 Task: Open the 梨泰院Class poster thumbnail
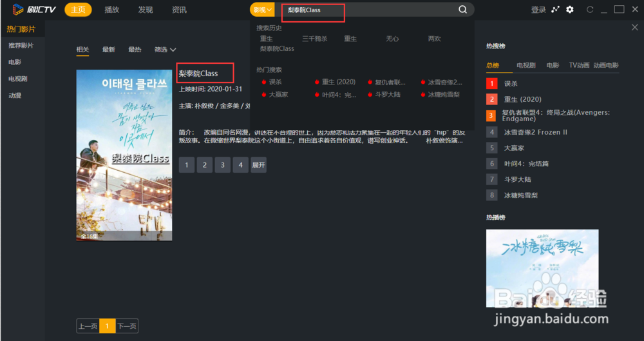124,155
